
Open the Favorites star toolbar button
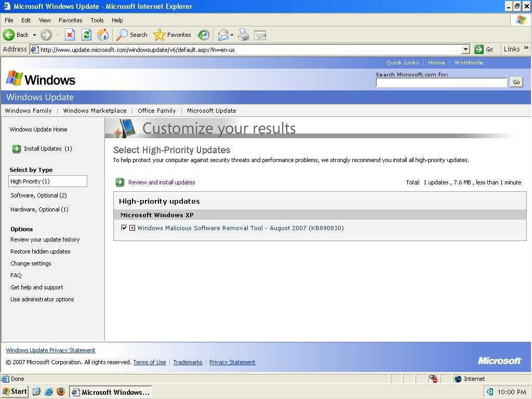click(172, 35)
